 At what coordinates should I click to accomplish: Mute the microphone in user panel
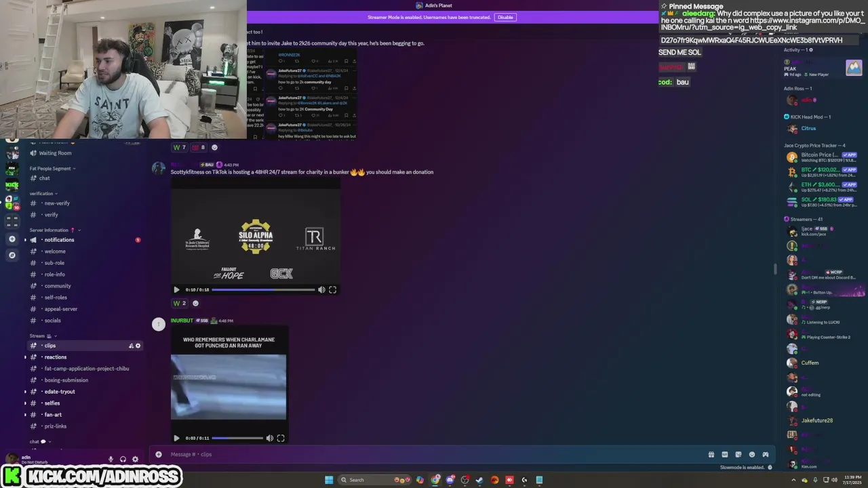[111, 459]
